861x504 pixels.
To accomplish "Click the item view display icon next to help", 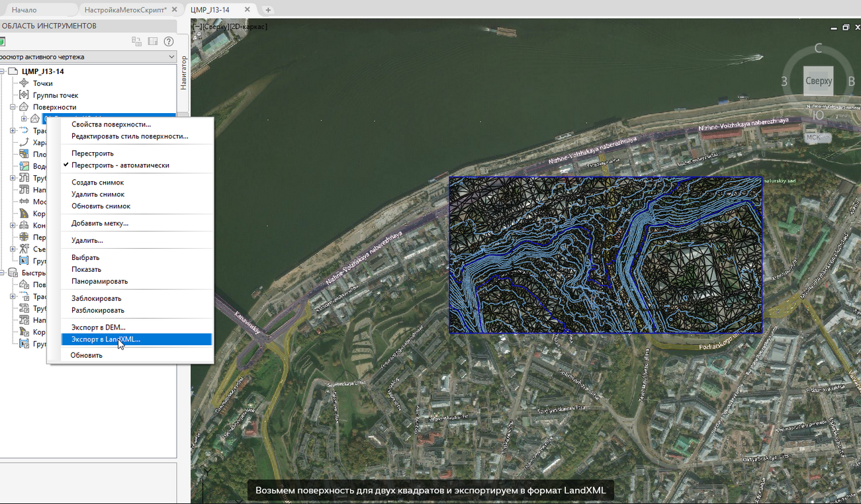I will point(153,42).
